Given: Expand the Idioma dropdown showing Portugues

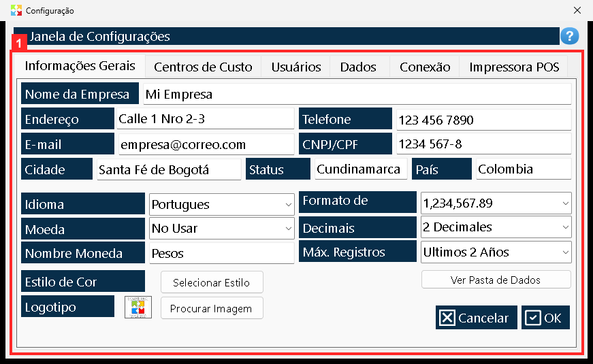Looking at the screenshot, I should (x=222, y=205).
